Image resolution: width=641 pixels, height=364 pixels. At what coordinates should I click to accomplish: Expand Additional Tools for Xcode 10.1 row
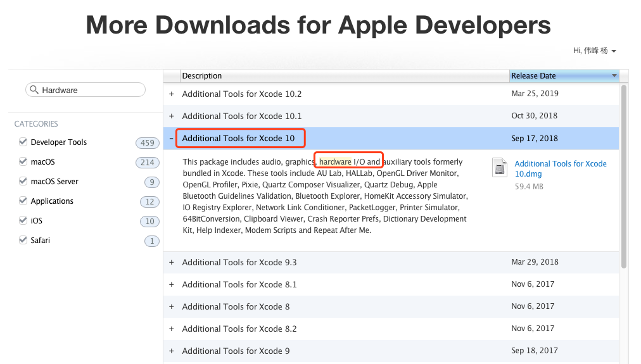pos(172,116)
